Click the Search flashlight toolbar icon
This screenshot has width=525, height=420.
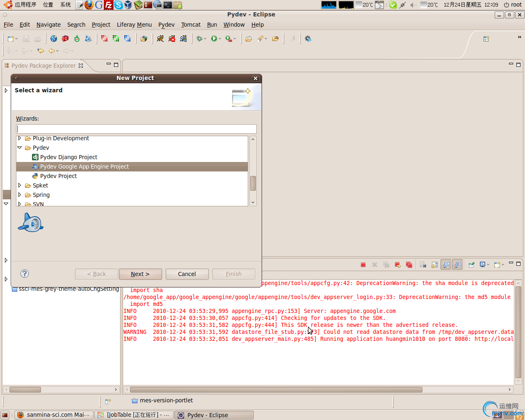(260, 39)
